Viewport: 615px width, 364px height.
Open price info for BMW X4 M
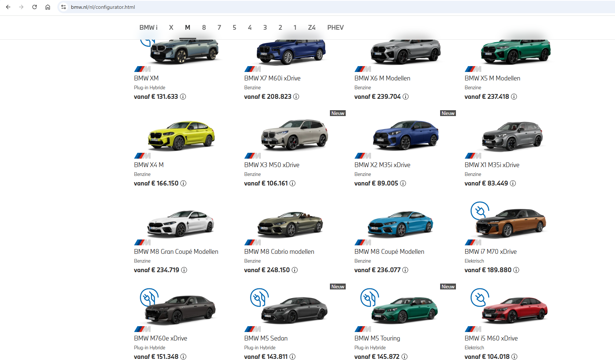coord(183,183)
